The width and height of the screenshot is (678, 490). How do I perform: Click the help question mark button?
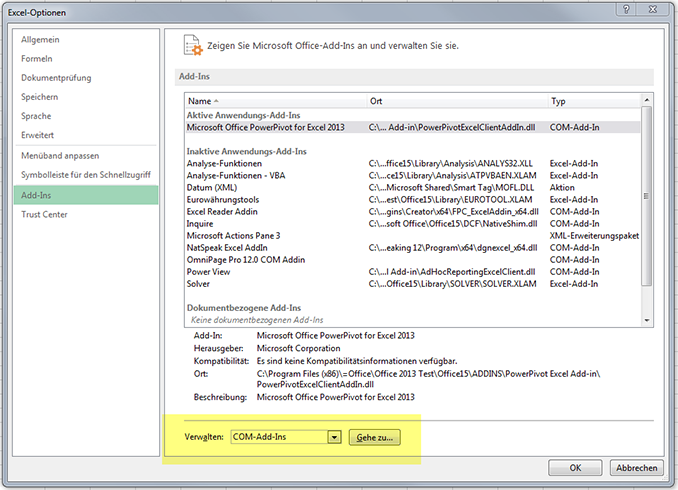[626, 9]
